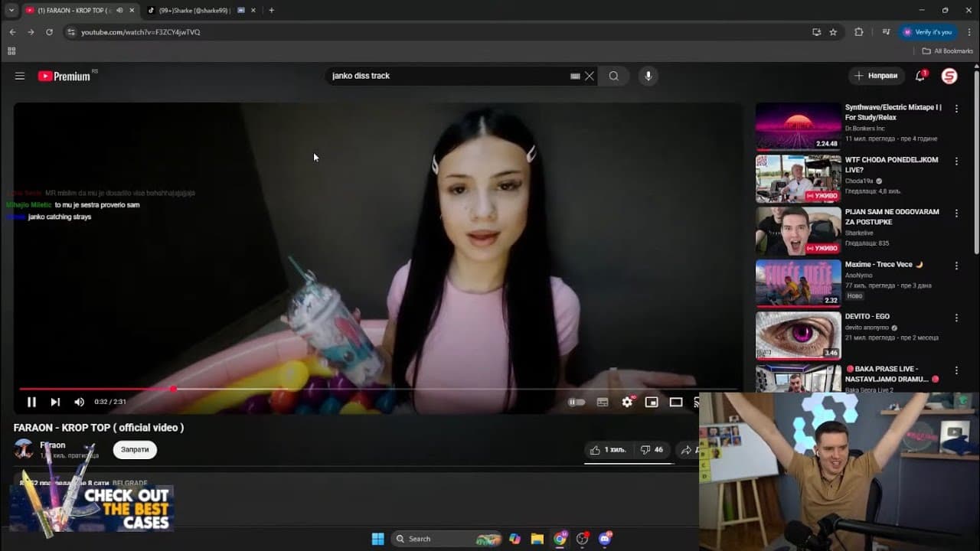Open the All Bookmarks folder
Image resolution: width=980 pixels, height=551 pixels.
click(x=947, y=51)
